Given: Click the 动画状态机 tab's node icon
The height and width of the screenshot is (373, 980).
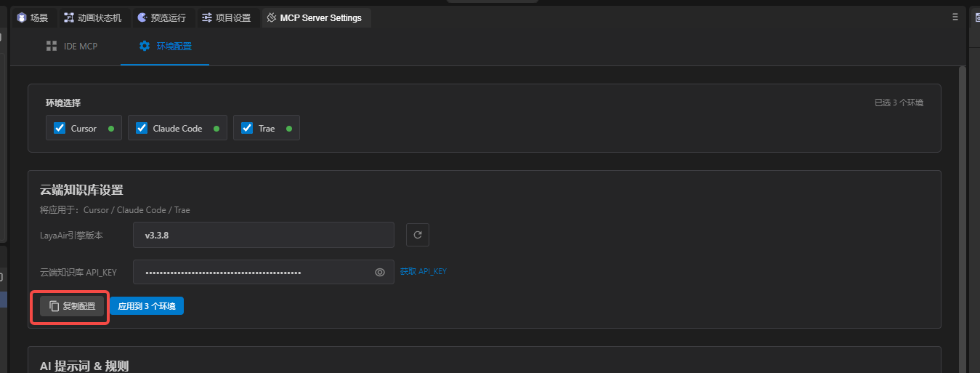Looking at the screenshot, I should pyautogui.click(x=69, y=17).
